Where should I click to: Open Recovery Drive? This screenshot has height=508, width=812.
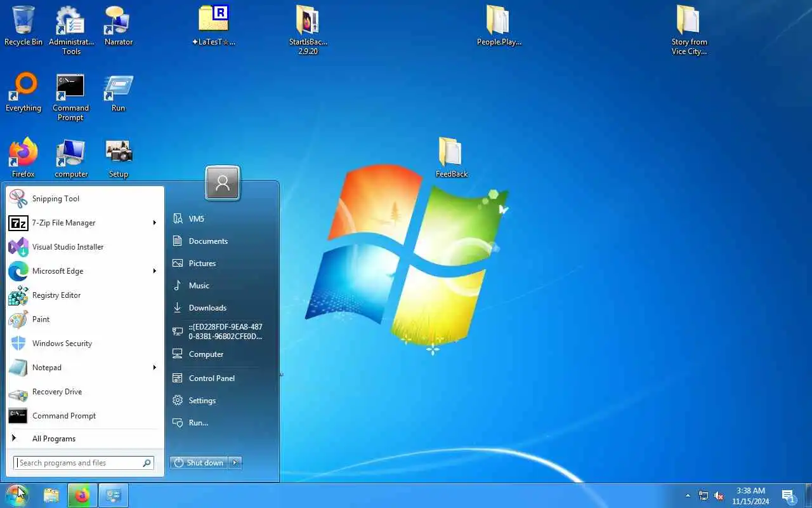85,392
